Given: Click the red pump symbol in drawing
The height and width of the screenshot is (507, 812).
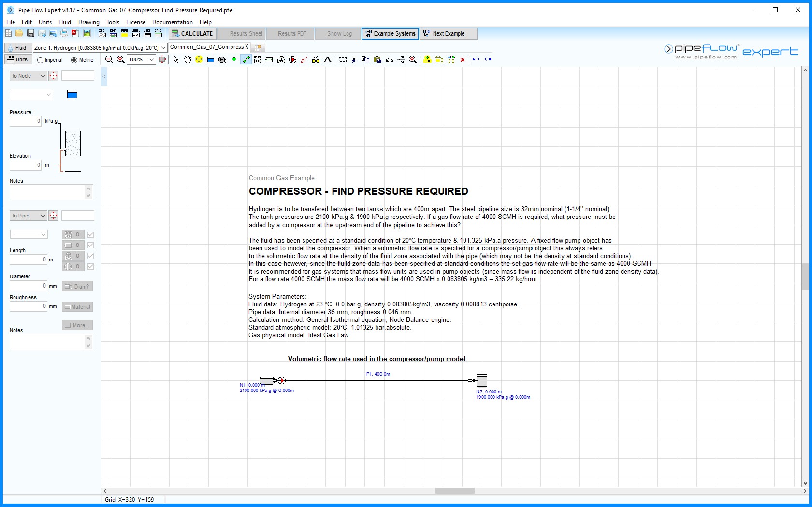Looking at the screenshot, I should [282, 380].
